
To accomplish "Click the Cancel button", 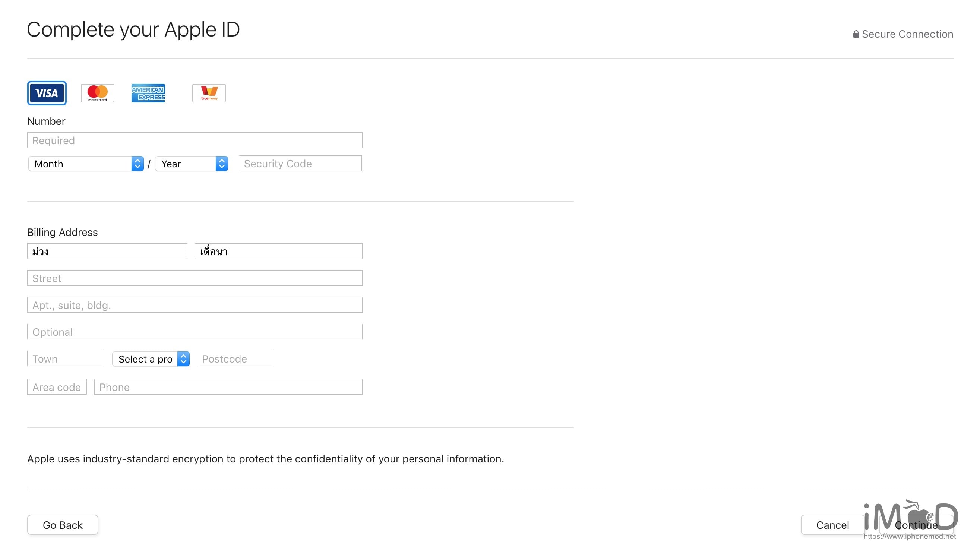I will (832, 525).
